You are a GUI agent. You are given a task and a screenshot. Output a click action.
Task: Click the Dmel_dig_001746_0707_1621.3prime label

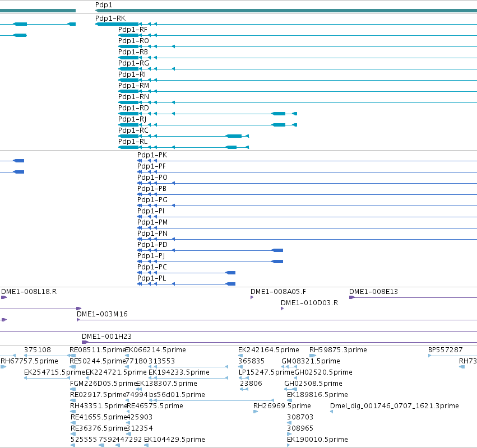coord(394,407)
